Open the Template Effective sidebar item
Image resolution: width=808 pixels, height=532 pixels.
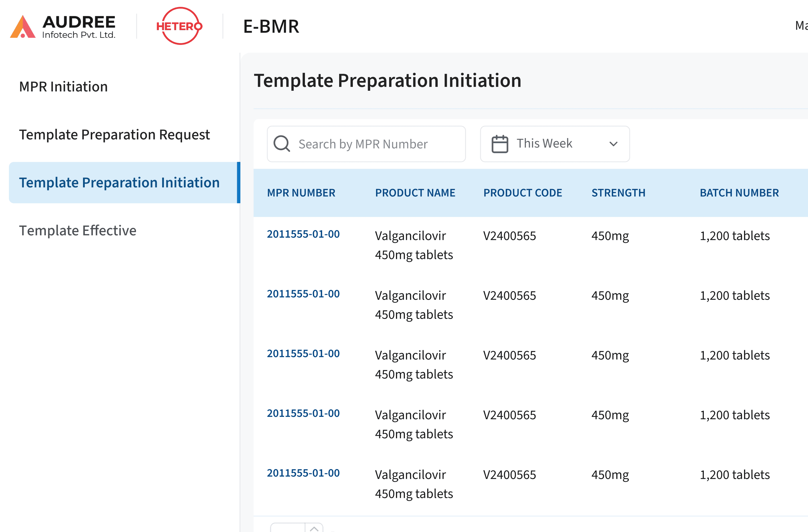pos(78,230)
